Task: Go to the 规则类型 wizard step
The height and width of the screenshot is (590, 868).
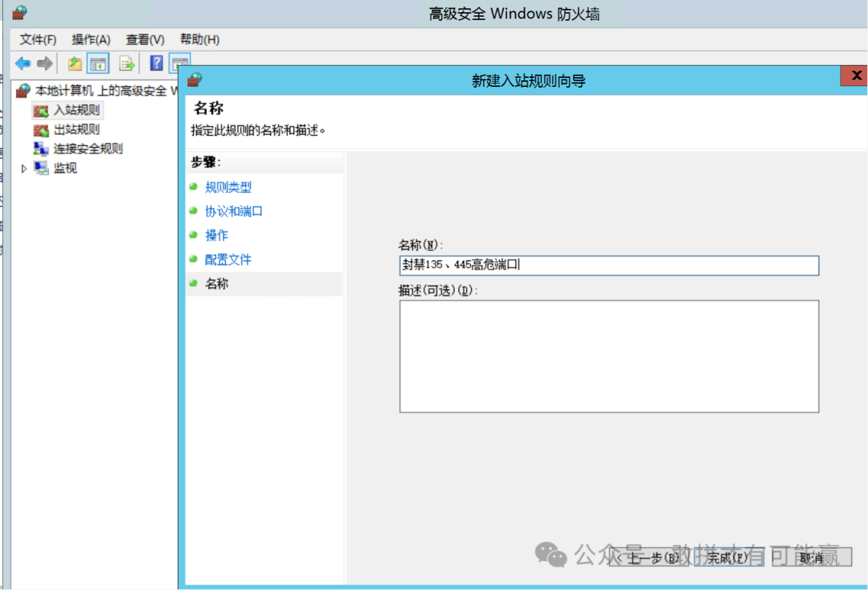Action: [x=228, y=187]
